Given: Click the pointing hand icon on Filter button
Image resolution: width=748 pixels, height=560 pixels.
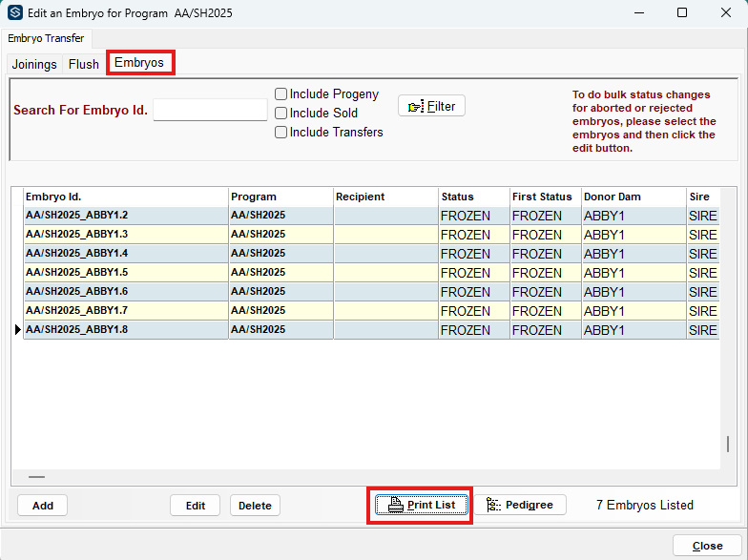Looking at the screenshot, I should coord(416,107).
